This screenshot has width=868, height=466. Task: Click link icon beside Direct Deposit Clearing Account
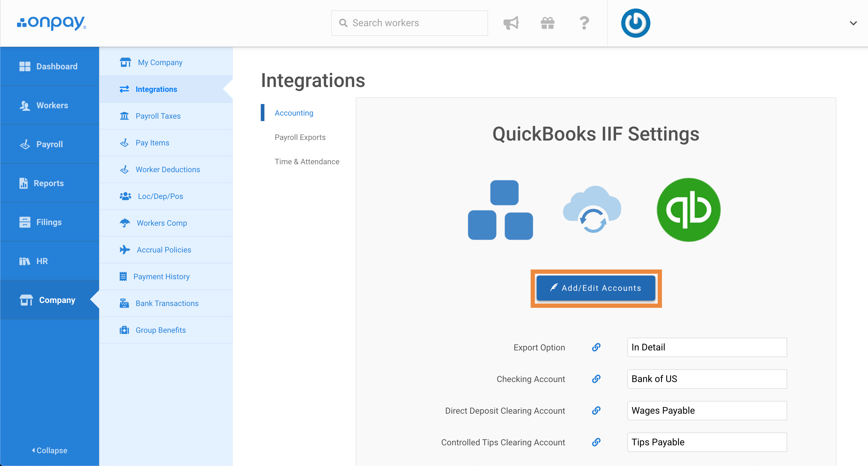[x=596, y=411]
